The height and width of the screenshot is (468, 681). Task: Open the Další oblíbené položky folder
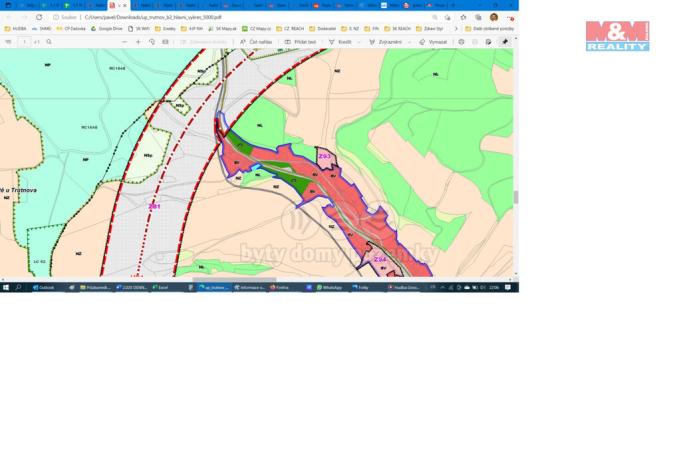488,29
